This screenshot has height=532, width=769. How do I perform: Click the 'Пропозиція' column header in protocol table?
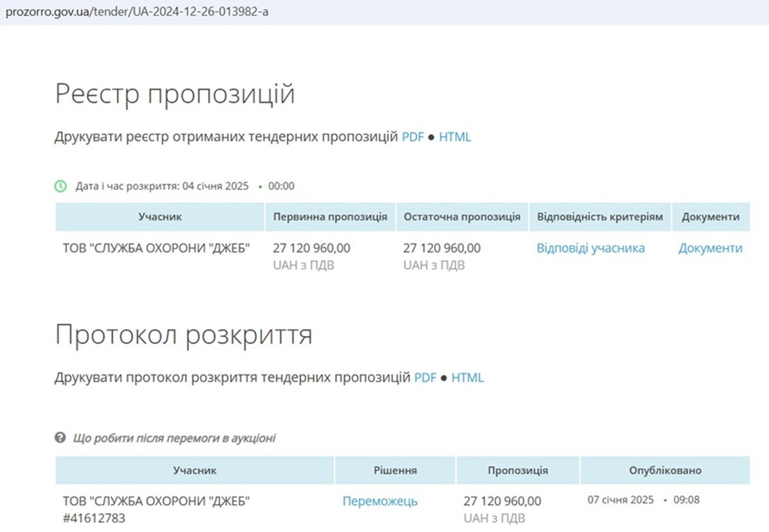point(518,470)
